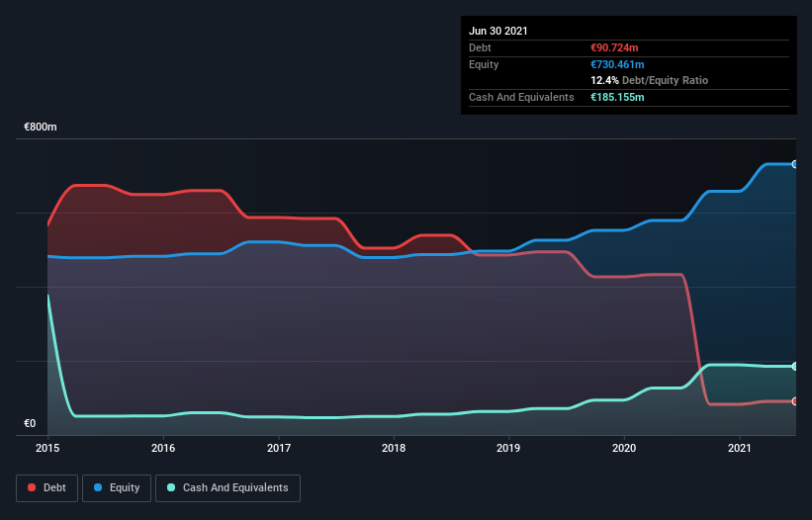Click the 2020 axis label

pos(624,448)
